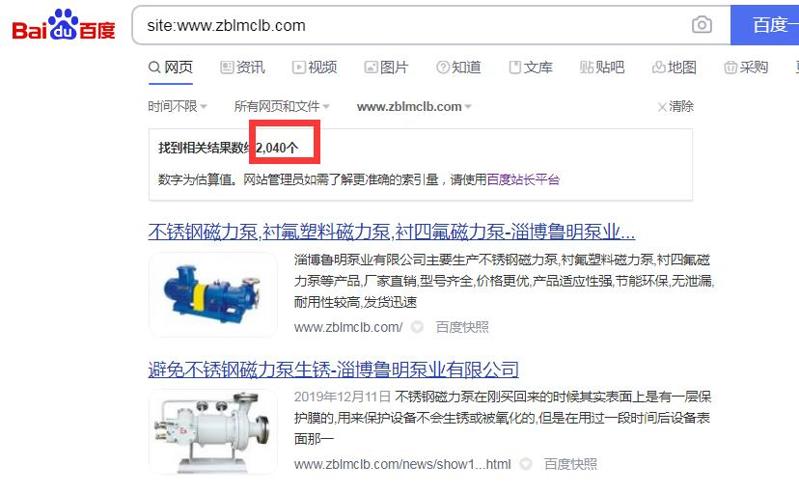Viewport: 799px width, 493px height.
Task: Click the camera image search icon
Action: (x=701, y=25)
